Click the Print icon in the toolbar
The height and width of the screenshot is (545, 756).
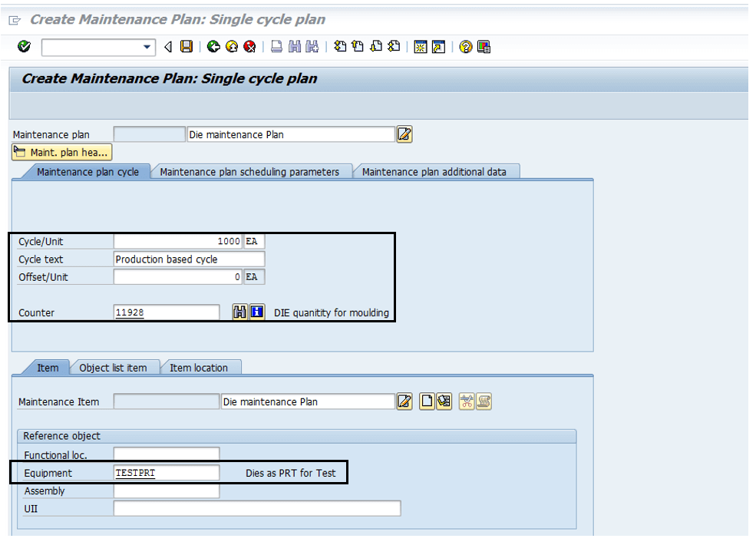point(276,47)
